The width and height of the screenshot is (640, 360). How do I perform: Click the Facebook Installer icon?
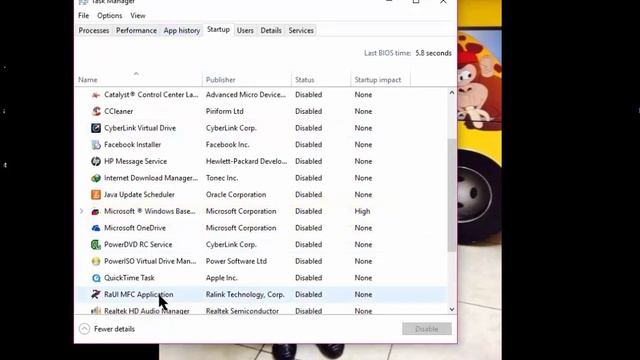pyautogui.click(x=96, y=145)
